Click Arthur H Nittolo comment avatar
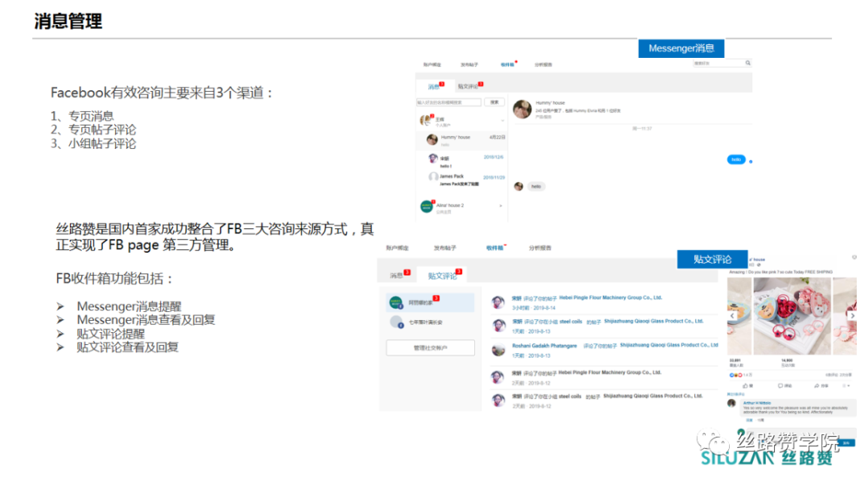Screen dimensions: 868x481 point(732,404)
